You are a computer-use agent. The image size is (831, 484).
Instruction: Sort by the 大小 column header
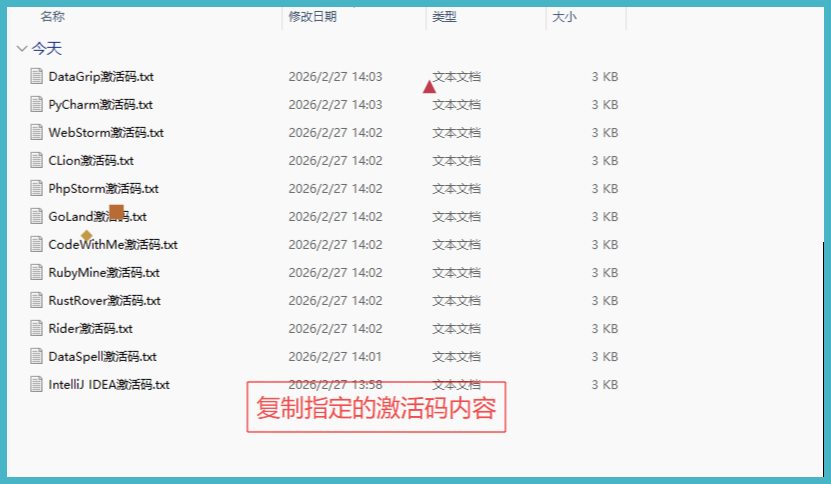click(564, 17)
